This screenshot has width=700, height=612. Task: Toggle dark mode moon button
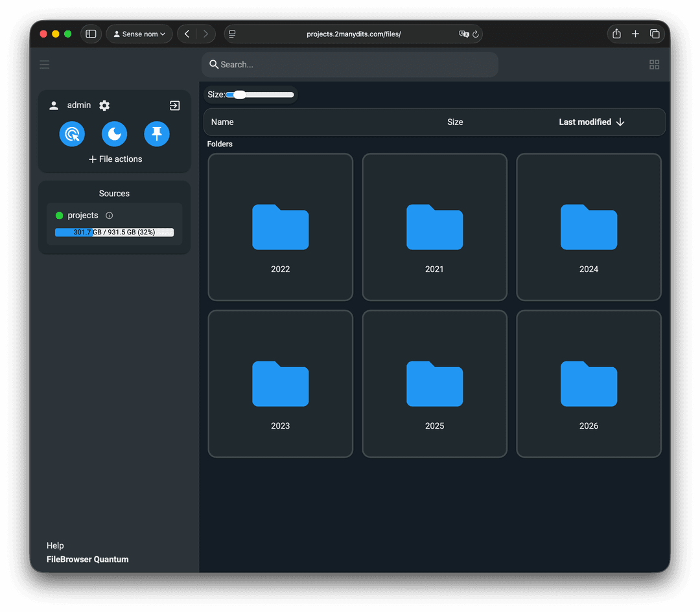(x=114, y=134)
